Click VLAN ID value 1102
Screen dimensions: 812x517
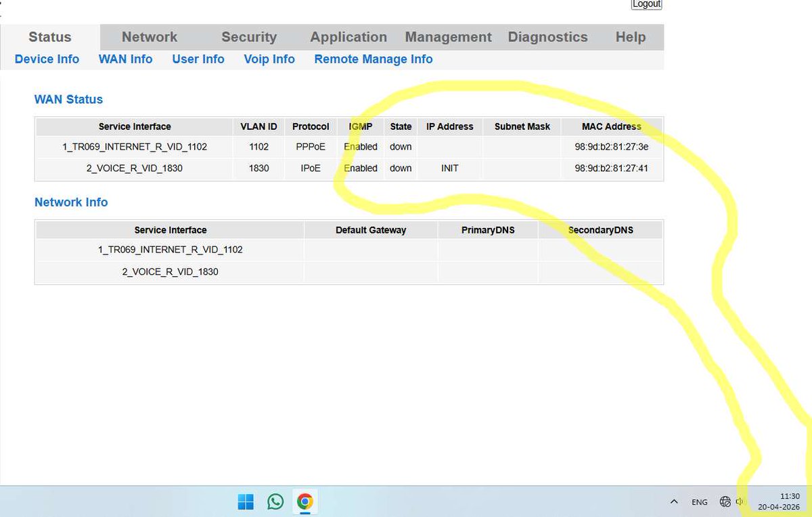pyautogui.click(x=259, y=147)
